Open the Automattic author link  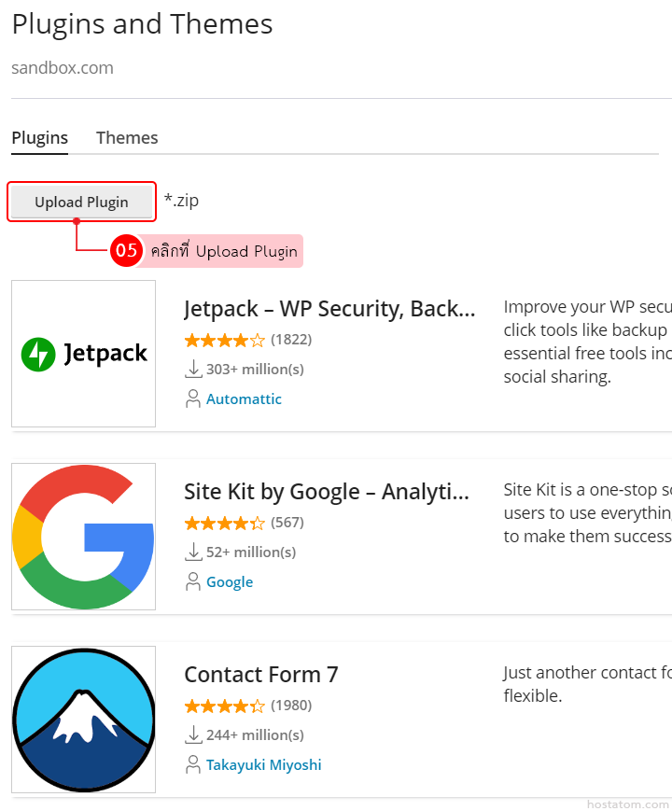[244, 399]
